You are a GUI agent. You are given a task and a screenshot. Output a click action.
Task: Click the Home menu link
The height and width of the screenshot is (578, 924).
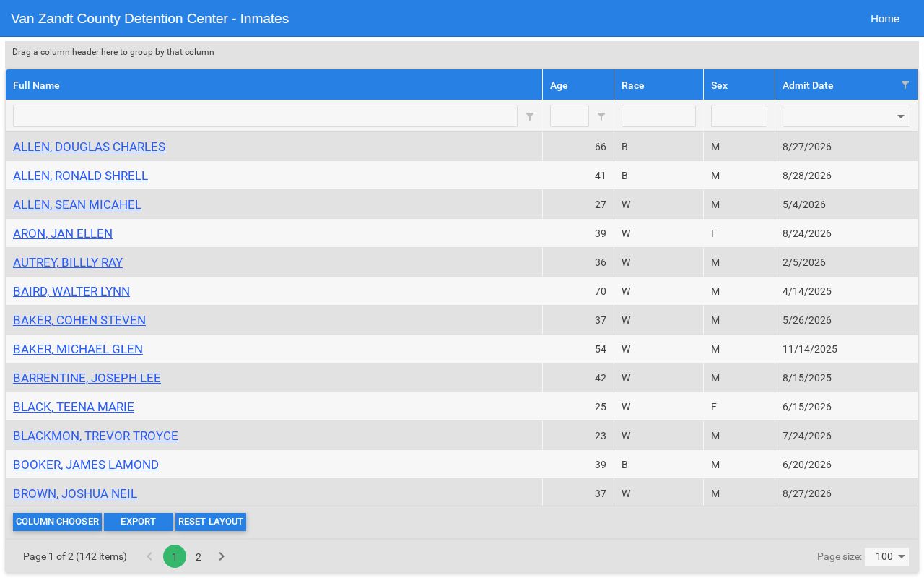(x=885, y=19)
